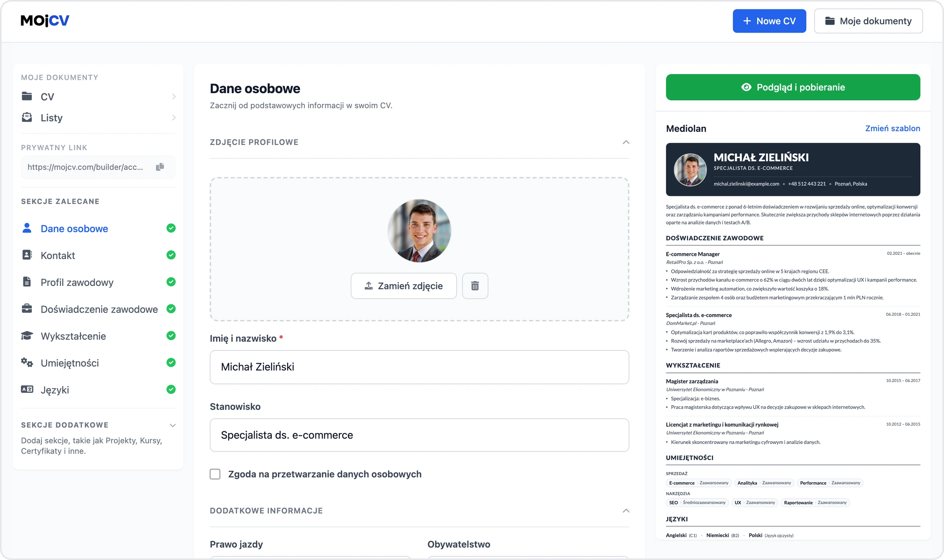Copy the private link with copy icon

[x=160, y=167]
